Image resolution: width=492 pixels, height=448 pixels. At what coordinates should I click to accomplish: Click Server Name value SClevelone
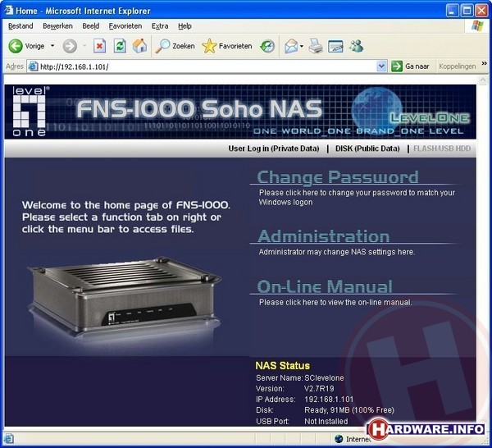[x=324, y=378]
